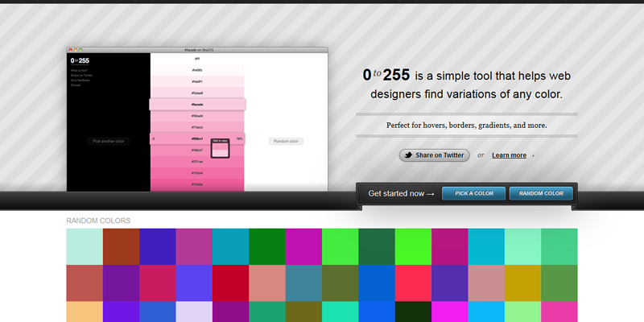Choose the mustard gold color swatch
Image resolution: width=644 pixels, height=322 pixels.
coord(522,283)
